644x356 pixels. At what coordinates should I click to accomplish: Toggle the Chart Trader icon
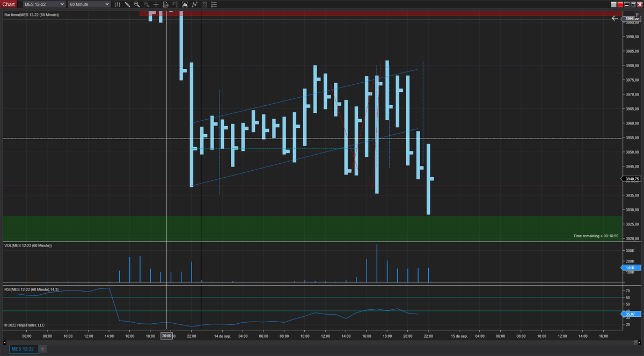click(x=175, y=4)
